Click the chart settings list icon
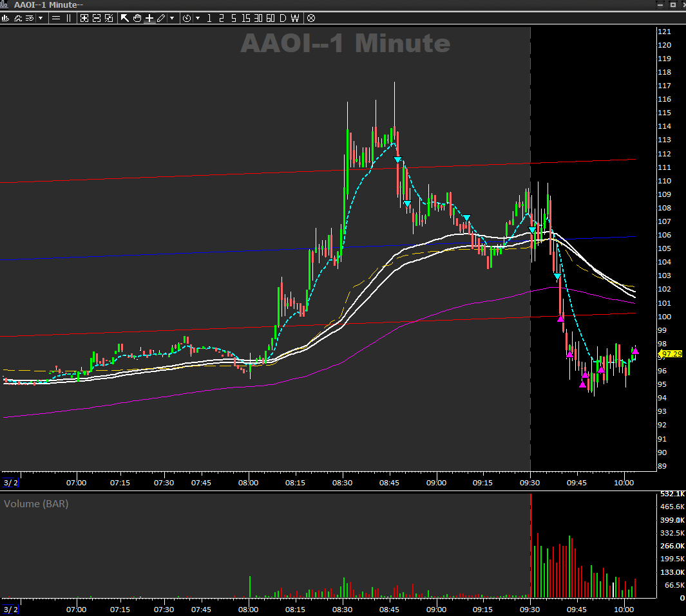The width and height of the screenshot is (686, 616). pos(30,18)
